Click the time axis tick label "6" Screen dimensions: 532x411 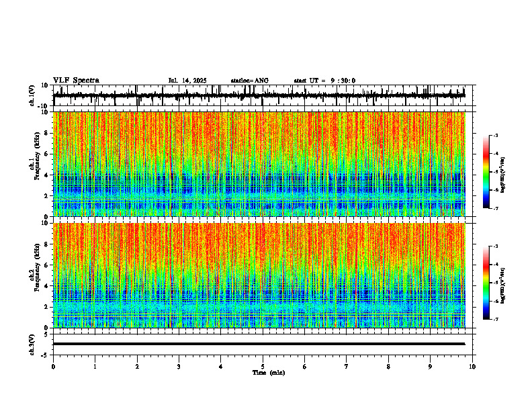click(305, 367)
